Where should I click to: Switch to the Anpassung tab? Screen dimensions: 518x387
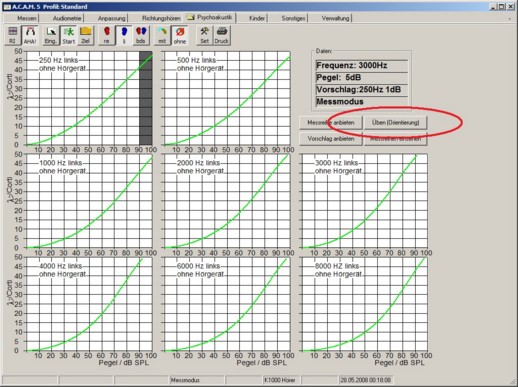112,18
